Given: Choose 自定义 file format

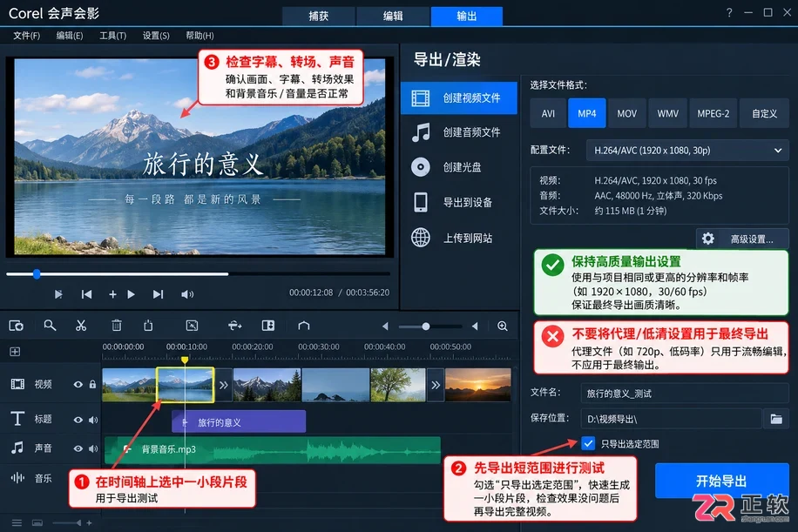Looking at the screenshot, I should pos(764,113).
